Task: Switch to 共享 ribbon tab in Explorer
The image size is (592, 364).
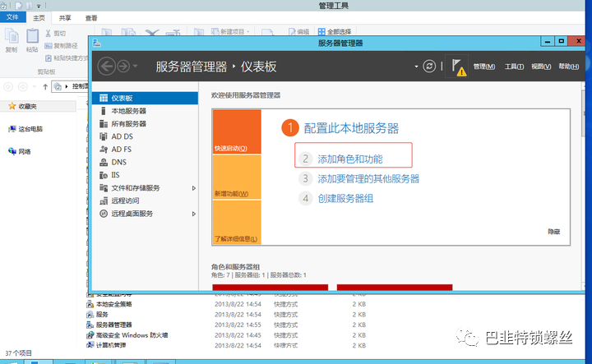Action: click(x=65, y=18)
